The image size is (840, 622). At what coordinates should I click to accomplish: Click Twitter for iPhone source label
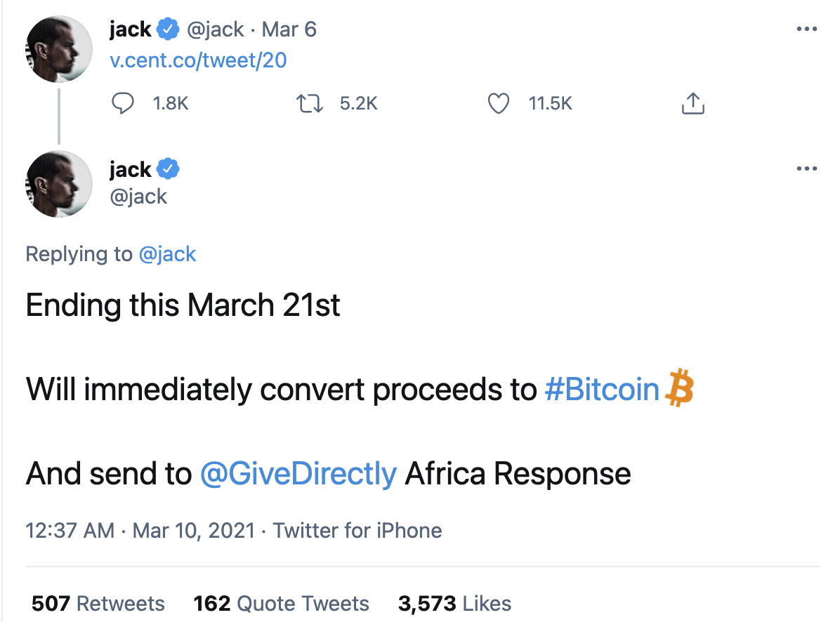pos(357,530)
